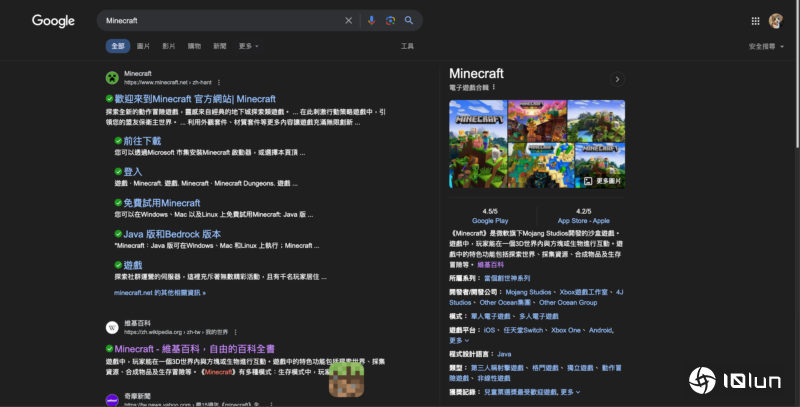800x407 pixels.
Task: Click the green check beside 登入
Action: (x=118, y=172)
